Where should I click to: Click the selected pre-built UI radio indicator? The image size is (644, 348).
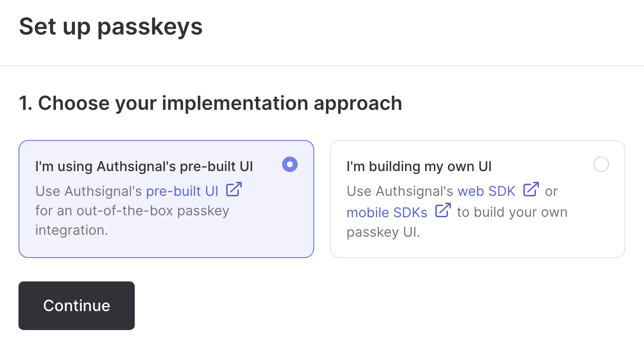point(290,165)
